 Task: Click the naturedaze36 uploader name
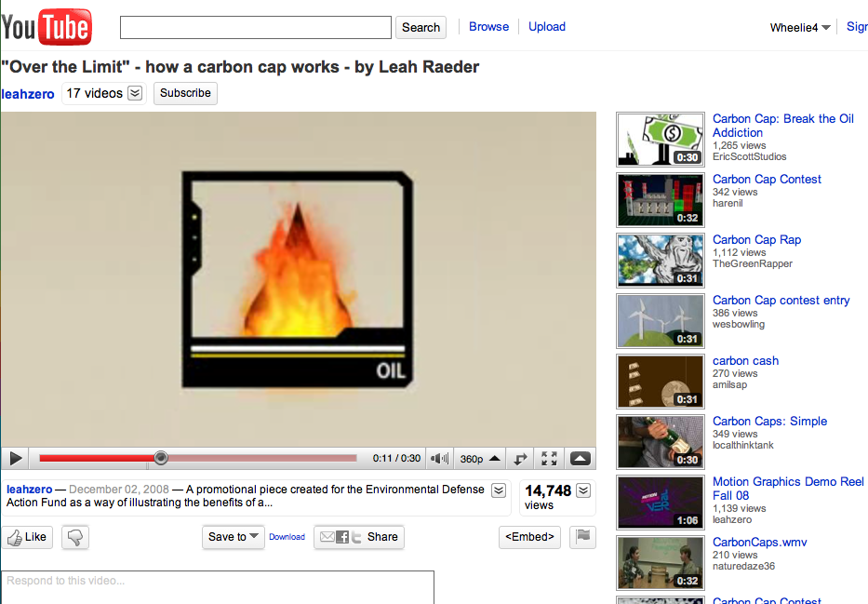point(743,567)
